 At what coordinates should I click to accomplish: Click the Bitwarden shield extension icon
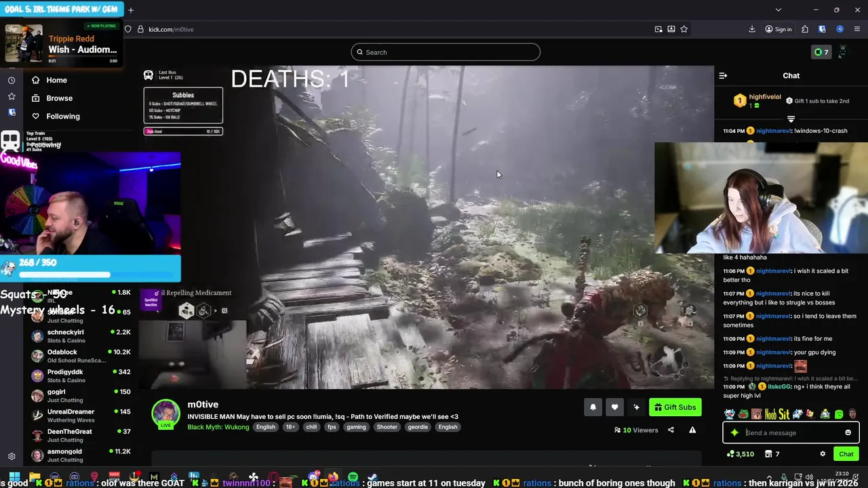point(822,29)
